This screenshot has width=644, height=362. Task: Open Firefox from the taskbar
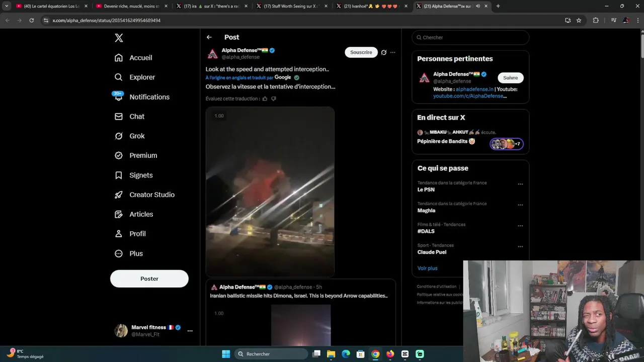[390, 354]
